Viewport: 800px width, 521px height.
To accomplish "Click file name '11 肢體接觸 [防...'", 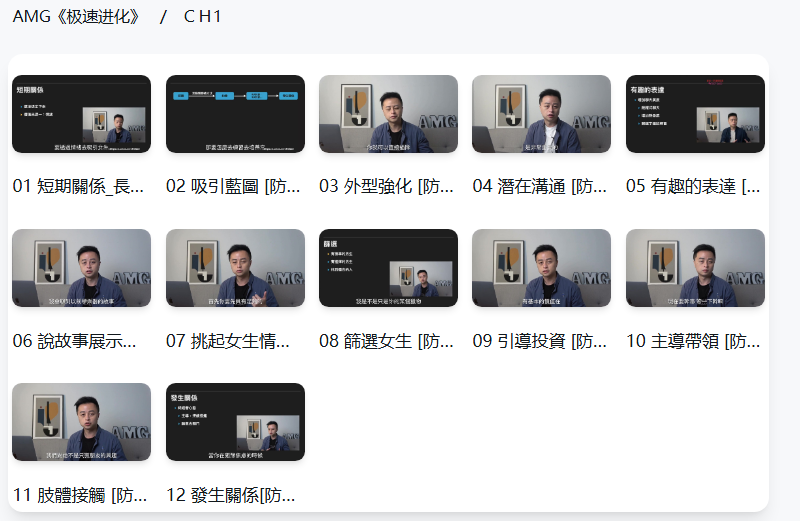I will [80, 495].
